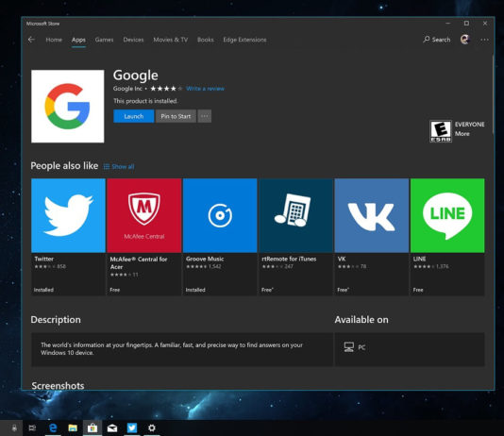Click the Twitter app name text

pyautogui.click(x=44, y=259)
